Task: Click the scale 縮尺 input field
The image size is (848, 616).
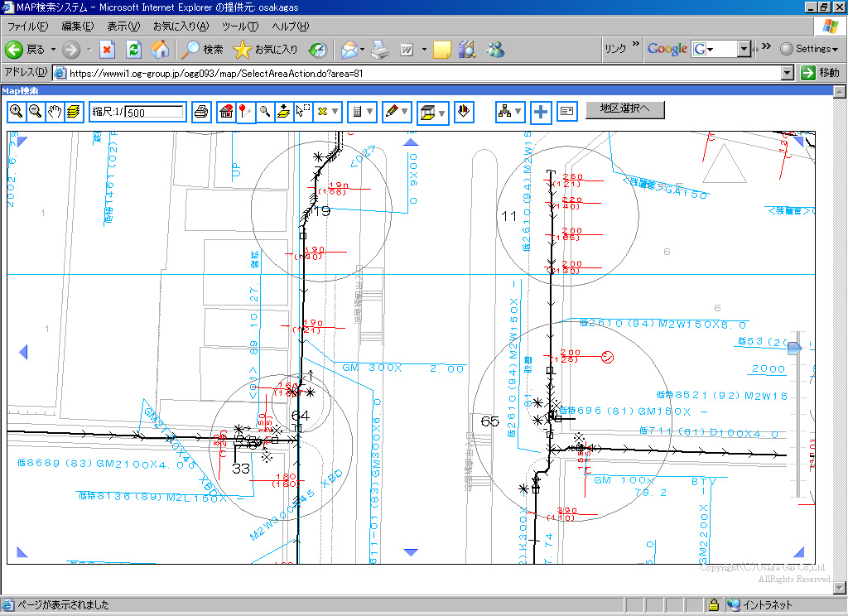Action: pyautogui.click(x=155, y=112)
